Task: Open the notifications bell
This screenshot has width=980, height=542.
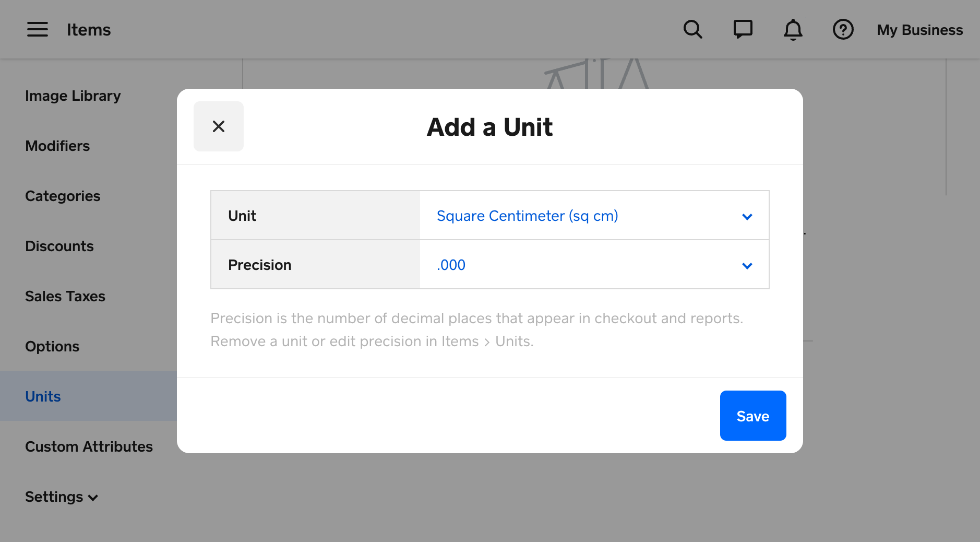Action: (x=793, y=30)
